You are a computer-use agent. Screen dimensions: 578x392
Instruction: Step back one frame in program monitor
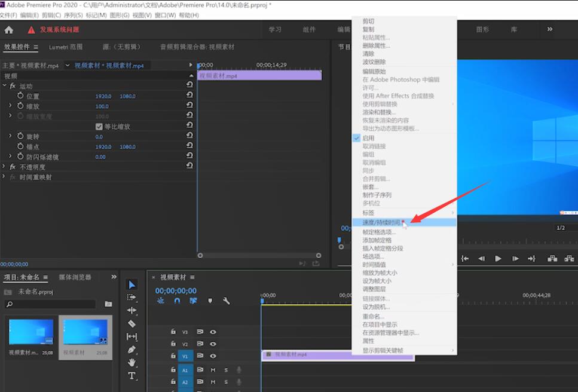point(481,259)
